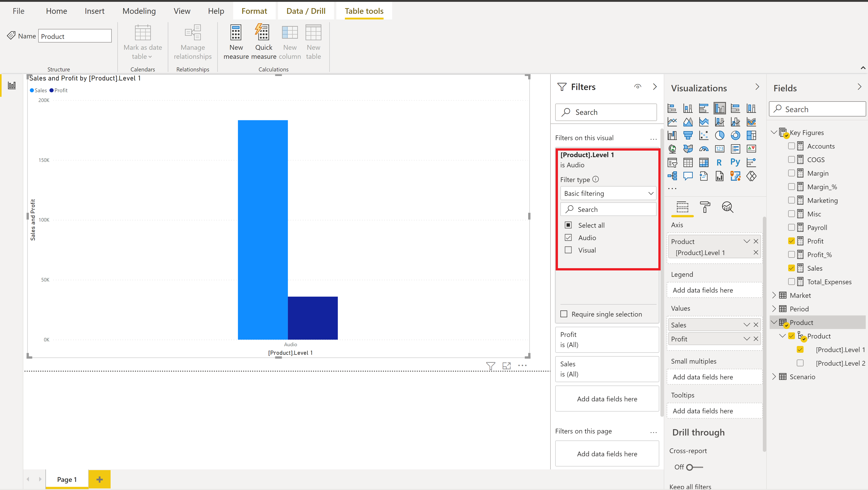
Task: Click the table Name input field
Action: (x=75, y=36)
